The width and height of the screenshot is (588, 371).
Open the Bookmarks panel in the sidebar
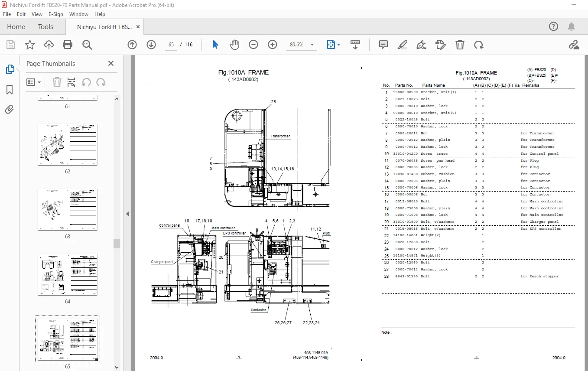10,90
